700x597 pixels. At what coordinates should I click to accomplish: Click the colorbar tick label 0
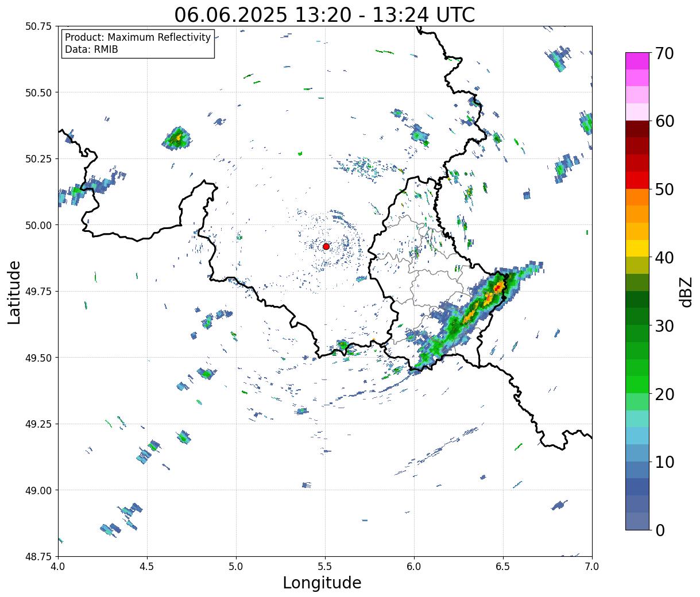pos(660,530)
